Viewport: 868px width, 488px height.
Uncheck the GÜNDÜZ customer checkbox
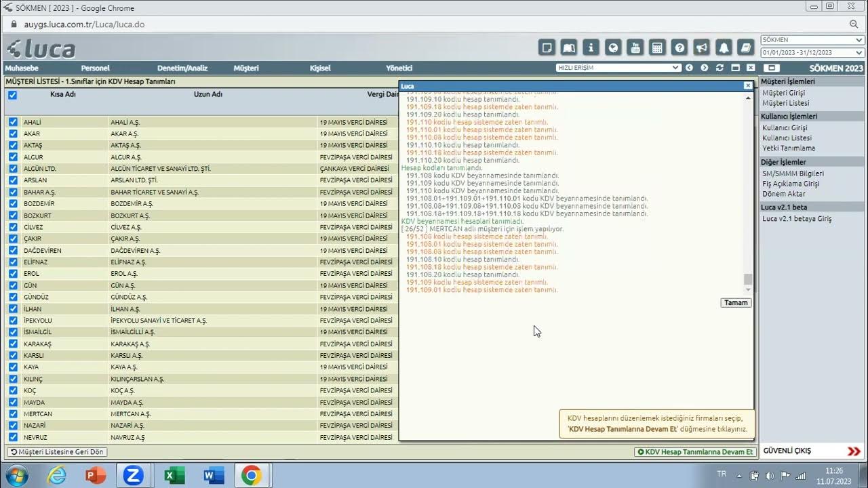point(13,297)
